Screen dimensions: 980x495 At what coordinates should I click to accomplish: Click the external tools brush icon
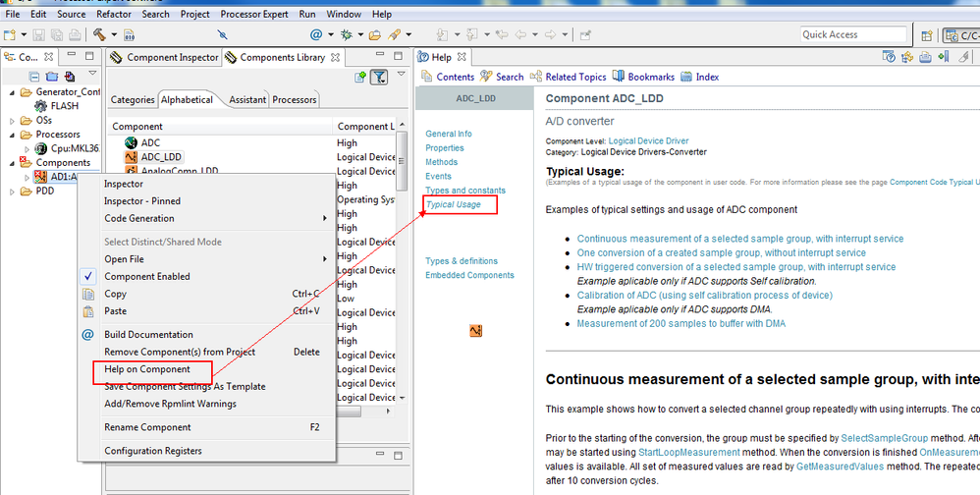coord(394,34)
